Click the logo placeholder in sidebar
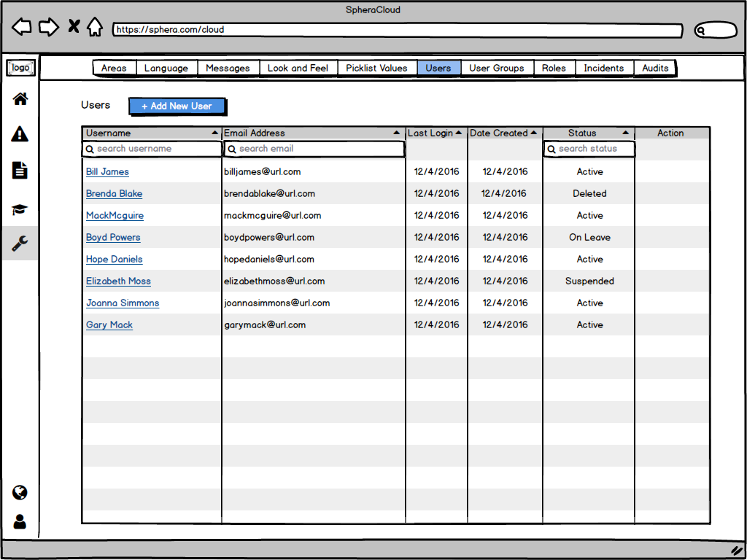Viewport: 747px width, 560px height. (x=20, y=68)
